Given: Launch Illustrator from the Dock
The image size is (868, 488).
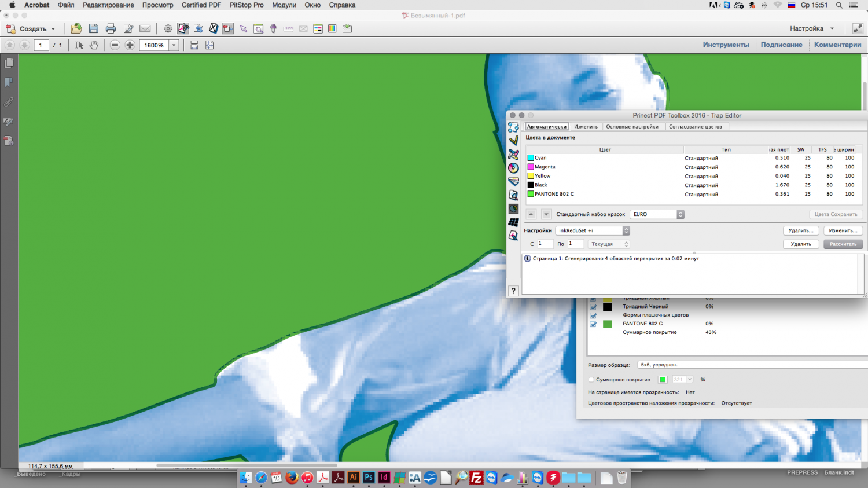Looking at the screenshot, I should (x=354, y=478).
